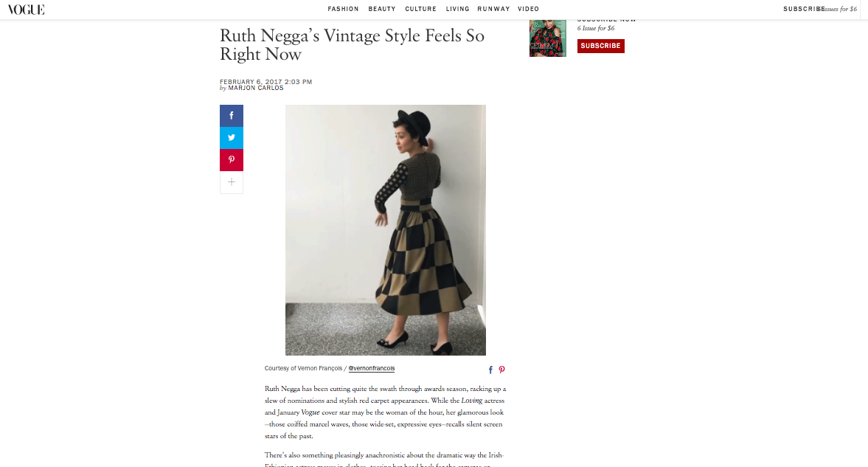Screen dimensions: 868x467
Task: Pin article with red Pinterest sidebar button
Action: click(x=232, y=160)
